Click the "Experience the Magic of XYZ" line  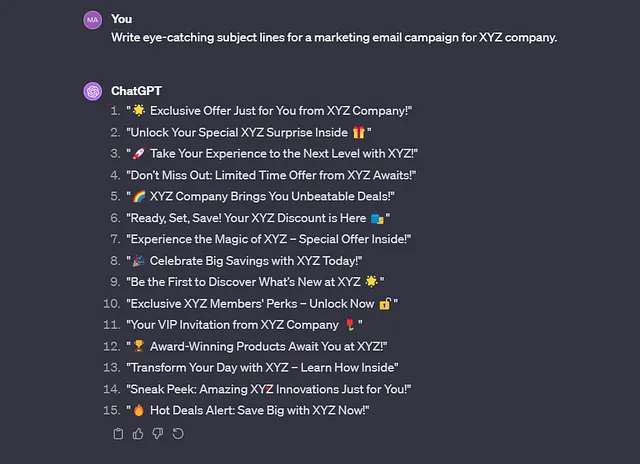tap(269, 239)
